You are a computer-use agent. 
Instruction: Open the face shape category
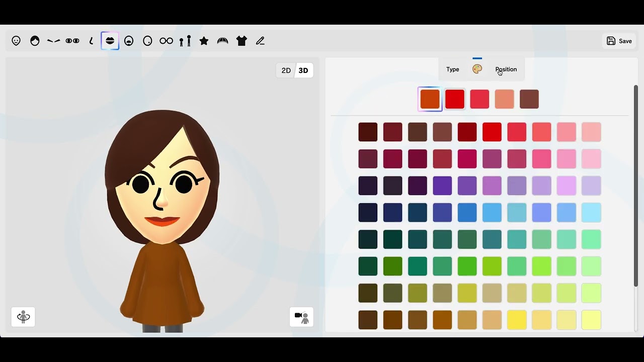(16, 41)
